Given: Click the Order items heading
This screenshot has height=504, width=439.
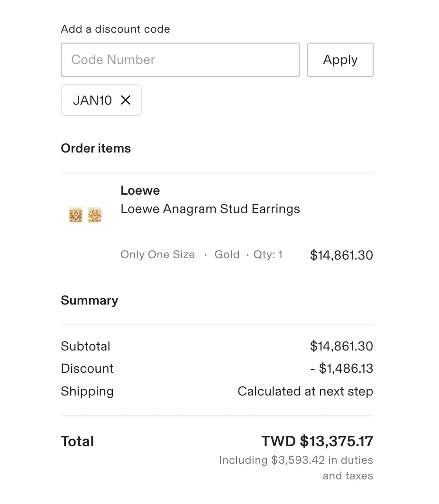Looking at the screenshot, I should (96, 148).
